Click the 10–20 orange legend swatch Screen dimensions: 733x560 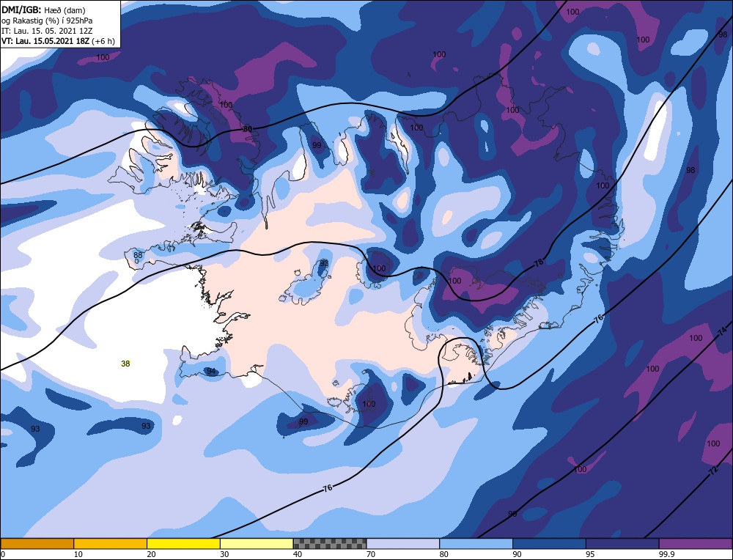click(111, 543)
